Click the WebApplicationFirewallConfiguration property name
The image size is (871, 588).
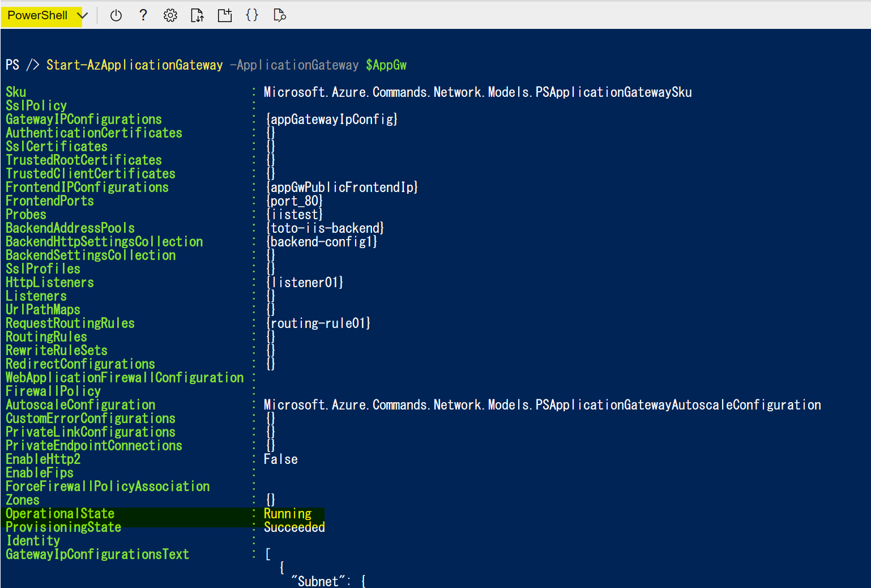coord(125,378)
